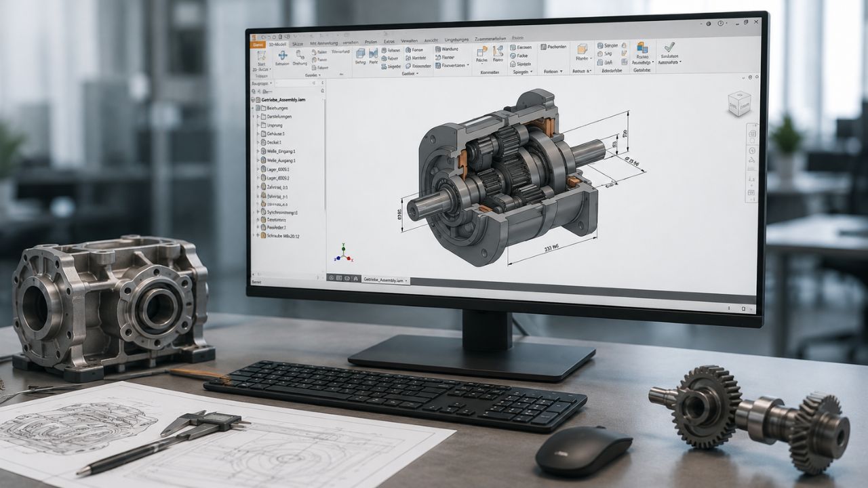Click the ViewCube in the viewport

coord(738,104)
